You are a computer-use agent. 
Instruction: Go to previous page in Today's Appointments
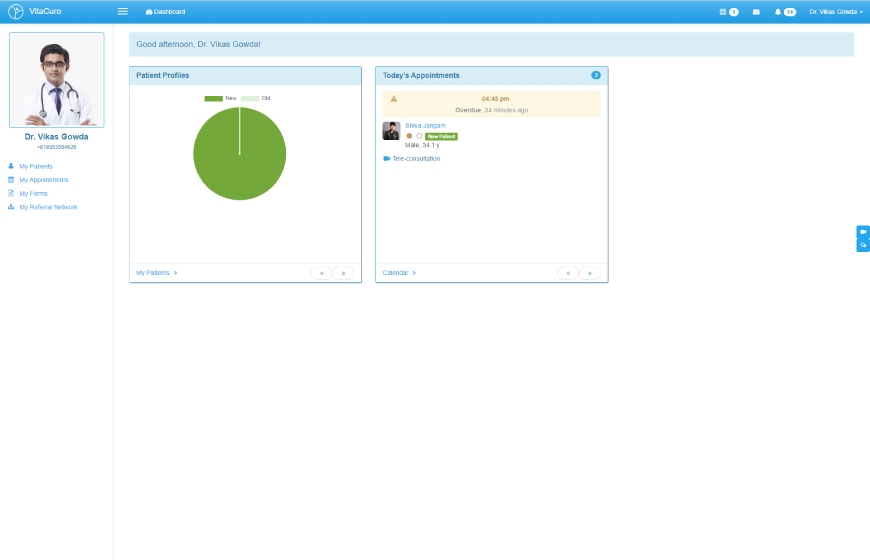[x=568, y=273]
